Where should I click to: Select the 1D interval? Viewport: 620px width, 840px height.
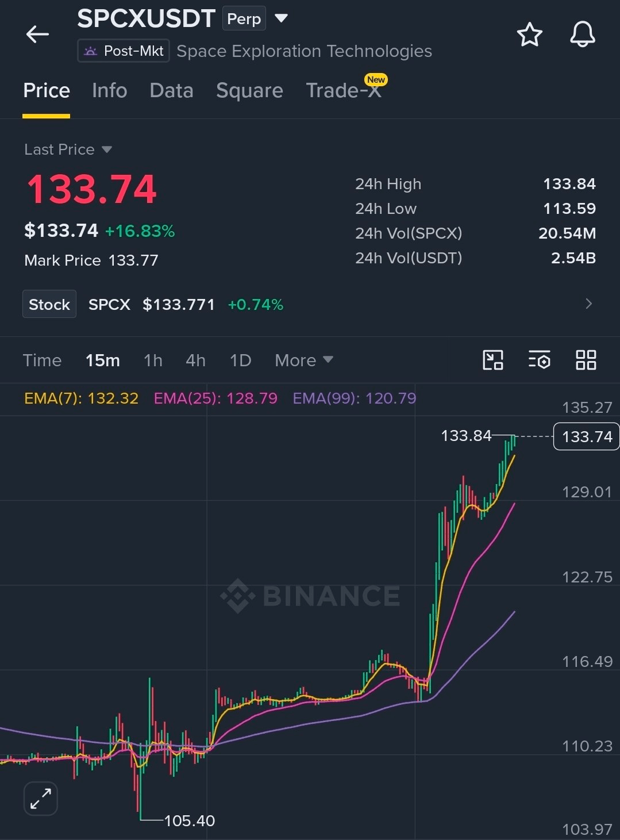tap(240, 360)
